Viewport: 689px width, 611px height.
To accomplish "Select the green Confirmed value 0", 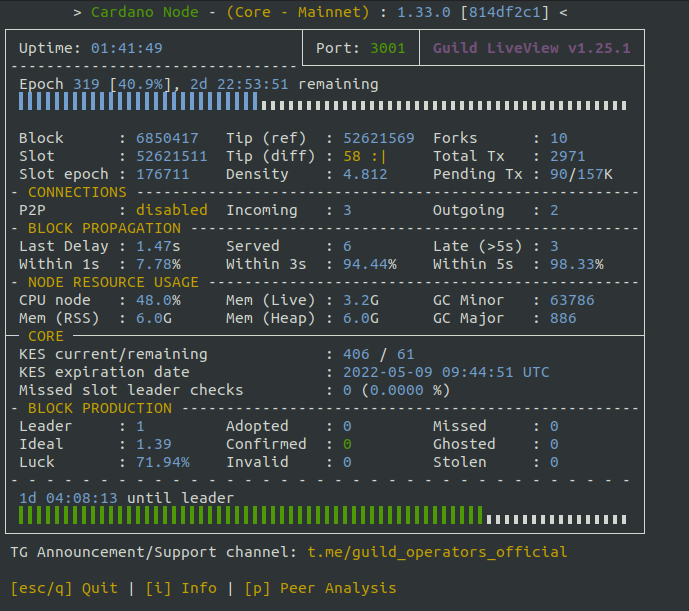I will pyautogui.click(x=347, y=444).
